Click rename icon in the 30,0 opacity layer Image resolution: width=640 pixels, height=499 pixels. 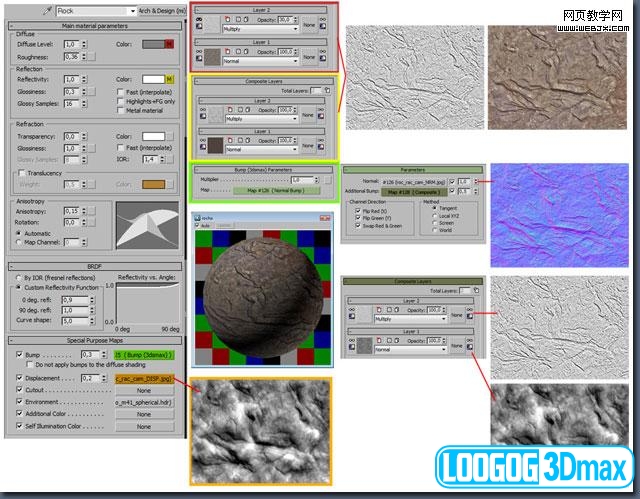(x=239, y=19)
